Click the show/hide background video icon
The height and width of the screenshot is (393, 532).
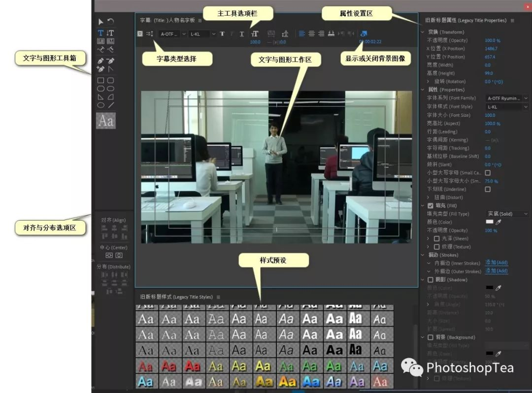[x=363, y=34]
